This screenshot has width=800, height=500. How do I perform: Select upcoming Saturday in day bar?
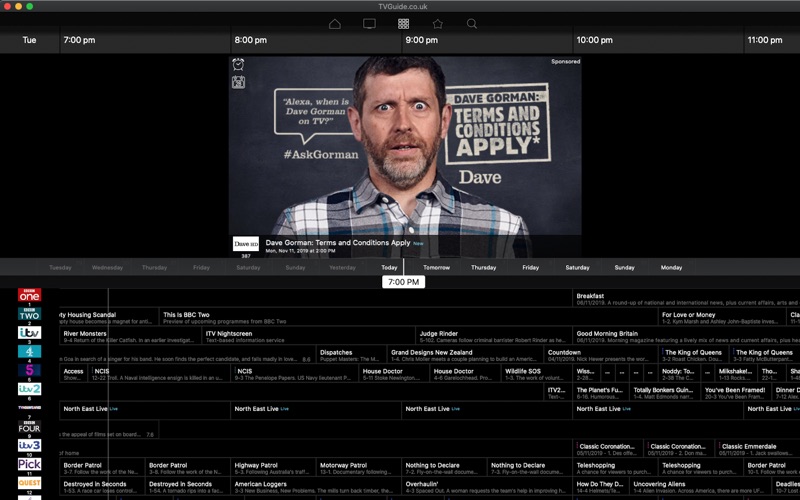point(578,267)
